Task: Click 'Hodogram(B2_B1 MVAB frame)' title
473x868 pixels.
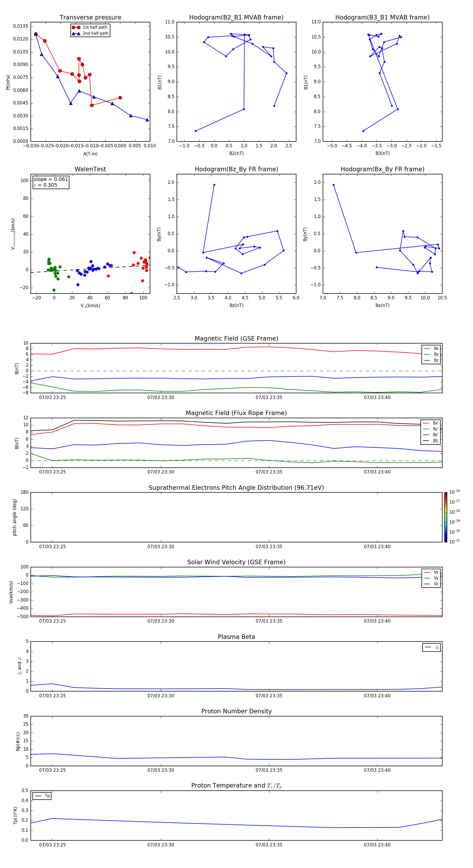Action: pos(236,18)
